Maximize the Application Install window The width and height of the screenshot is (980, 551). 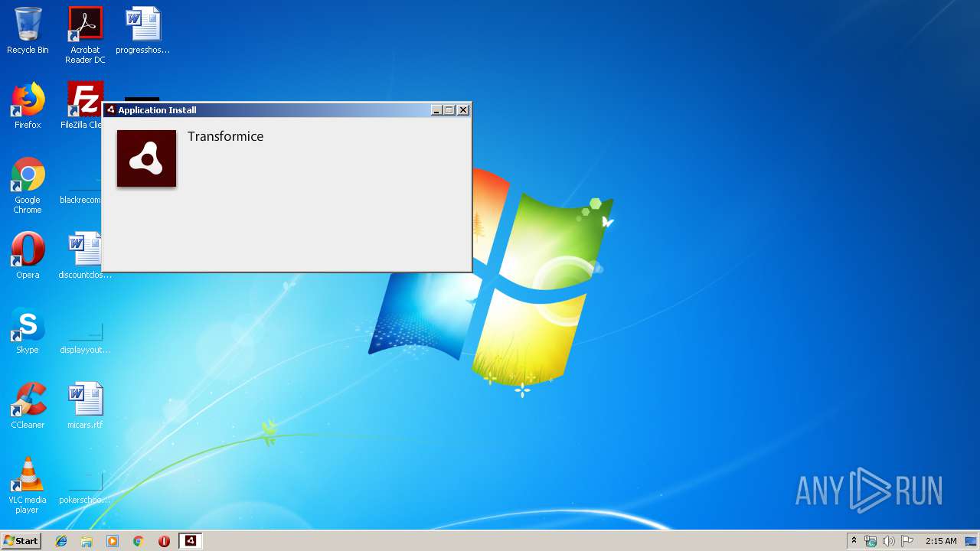tap(449, 110)
